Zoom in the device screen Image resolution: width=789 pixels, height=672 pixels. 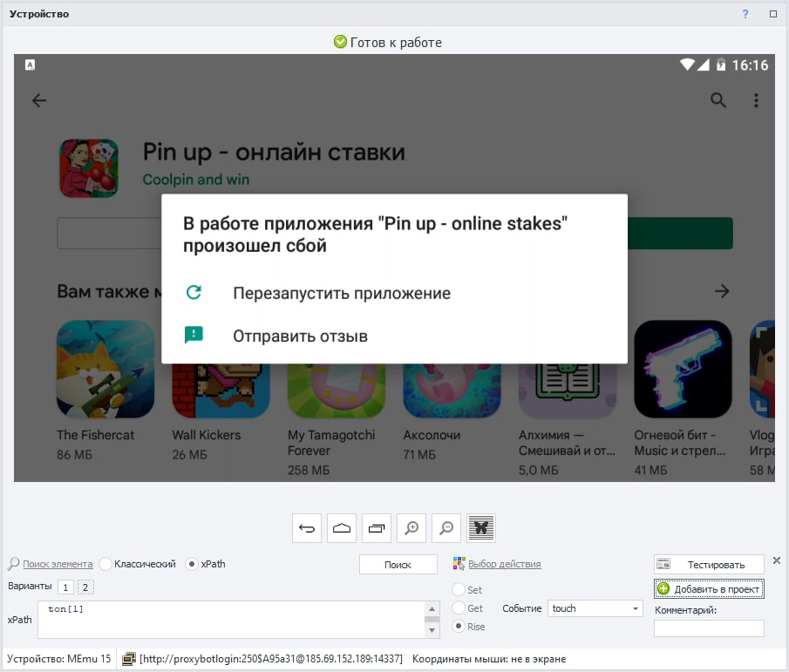[x=412, y=528]
